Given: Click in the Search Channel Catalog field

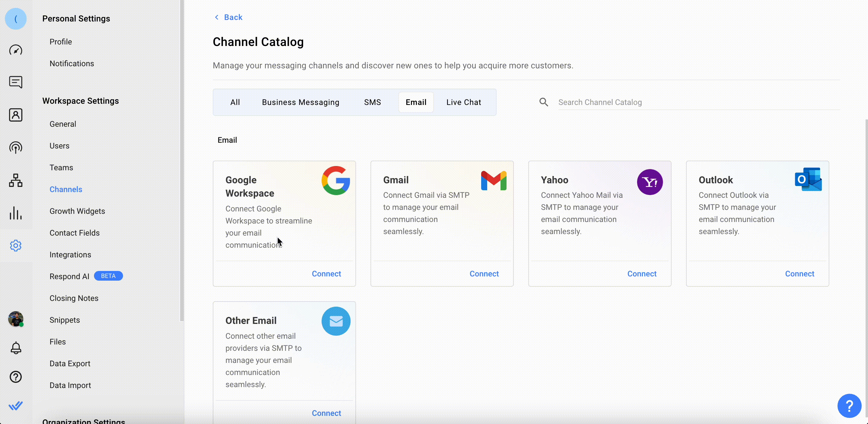Looking at the screenshot, I should [698, 102].
